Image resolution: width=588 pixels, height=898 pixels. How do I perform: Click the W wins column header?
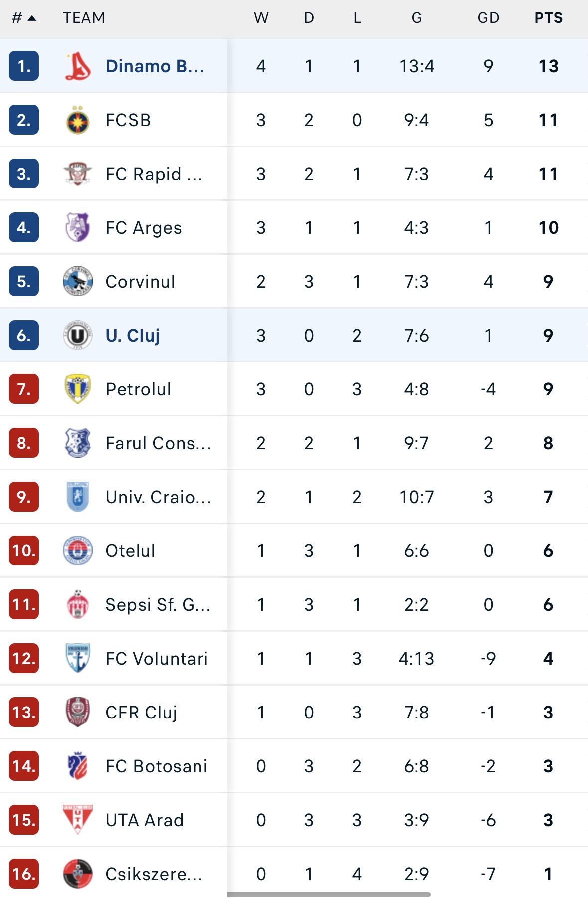[x=261, y=18]
